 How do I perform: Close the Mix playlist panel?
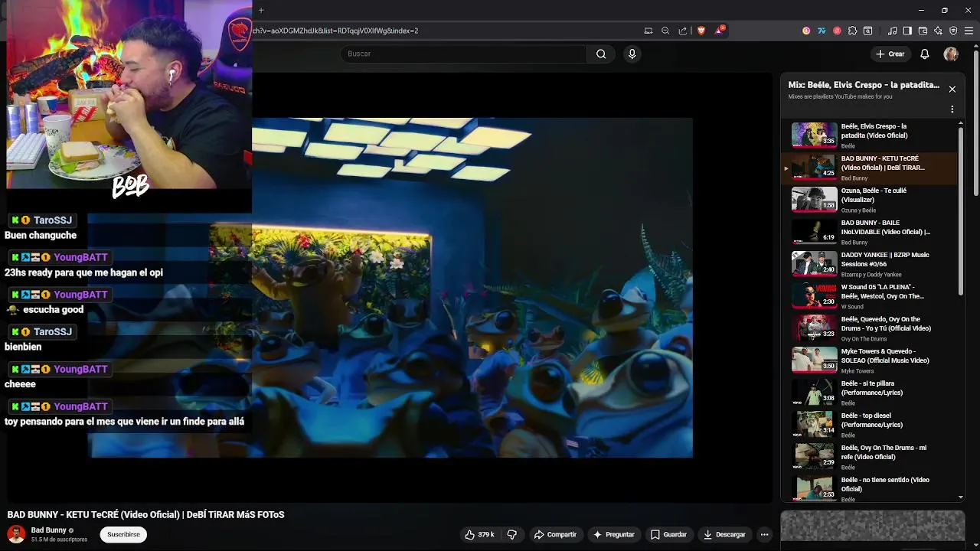click(x=952, y=89)
